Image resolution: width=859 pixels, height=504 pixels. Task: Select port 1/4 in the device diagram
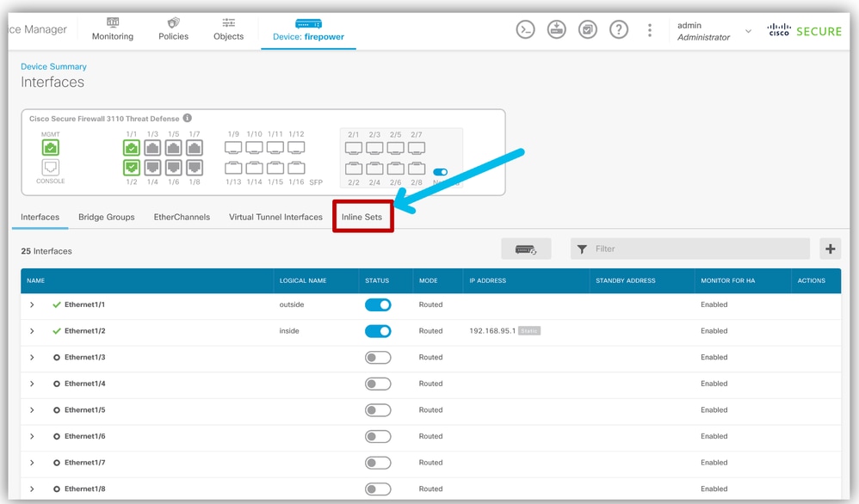tap(152, 168)
